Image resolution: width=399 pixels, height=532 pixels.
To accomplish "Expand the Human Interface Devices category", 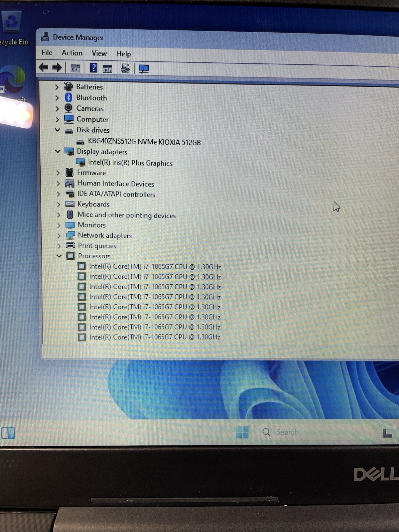I will point(58,183).
